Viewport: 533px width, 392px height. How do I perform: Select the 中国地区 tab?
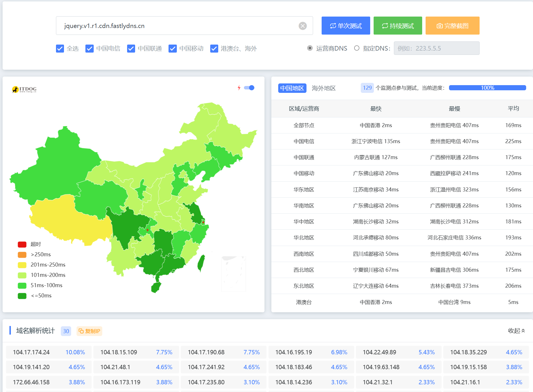coord(292,88)
